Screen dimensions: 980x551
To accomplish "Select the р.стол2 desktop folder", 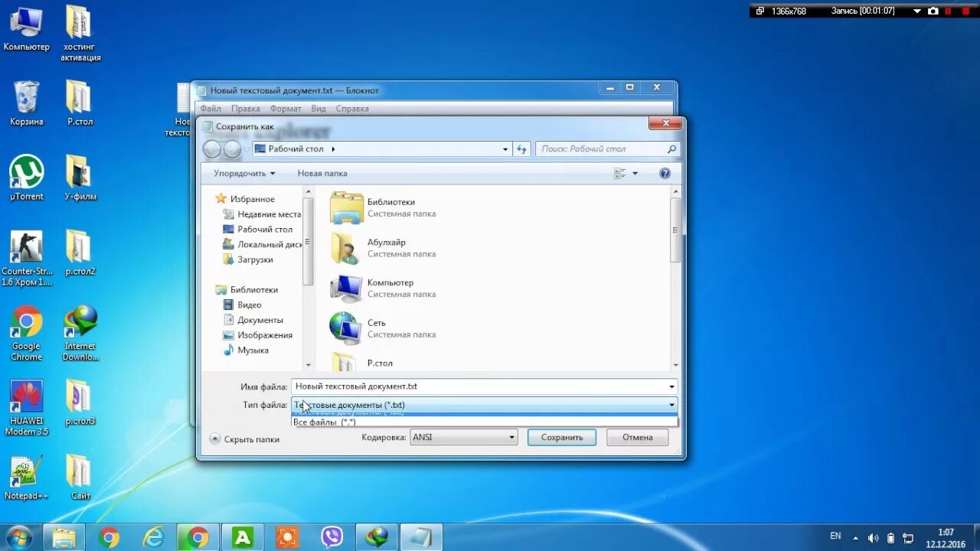I will (80, 253).
